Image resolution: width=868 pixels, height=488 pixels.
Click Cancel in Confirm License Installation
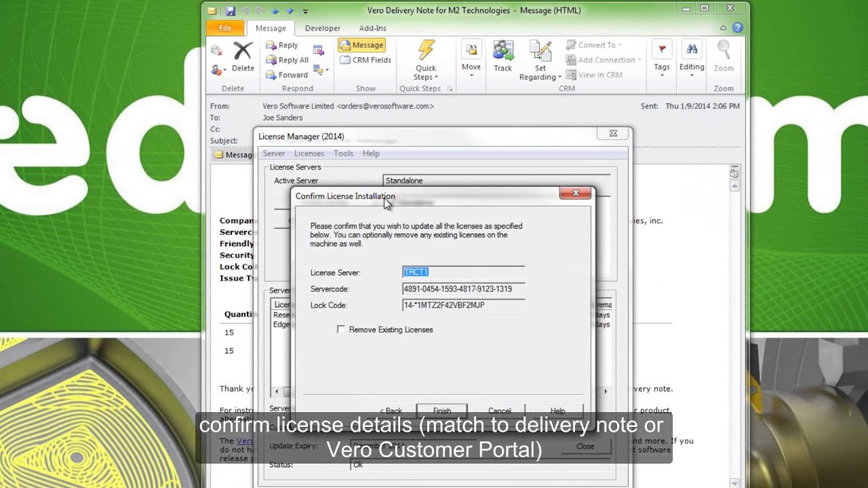pos(500,411)
